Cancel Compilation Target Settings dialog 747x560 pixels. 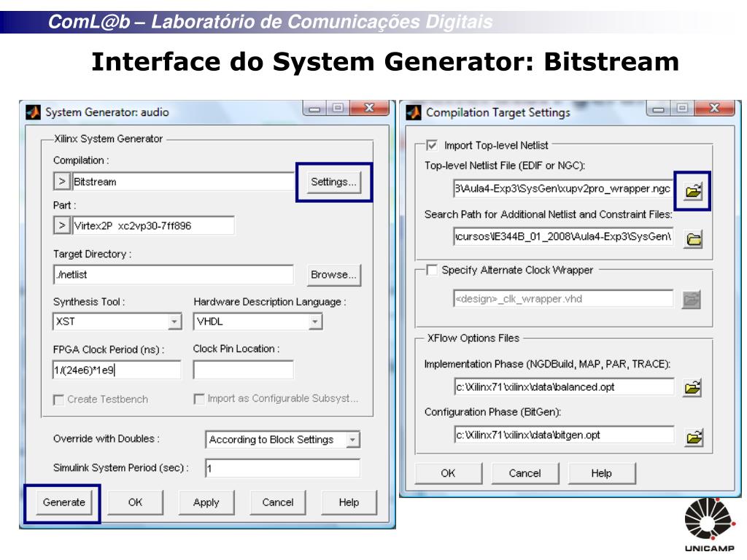tap(525, 473)
